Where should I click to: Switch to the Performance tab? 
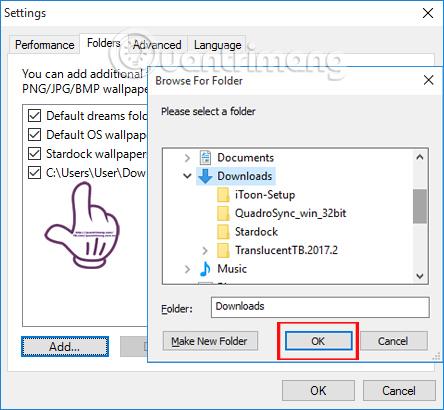(x=45, y=45)
